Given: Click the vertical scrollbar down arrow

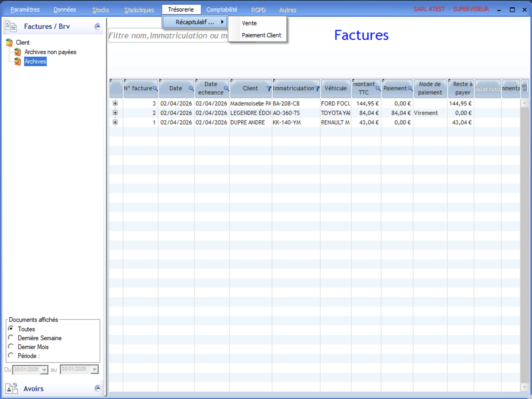Looking at the screenshot, I should click(524, 387).
